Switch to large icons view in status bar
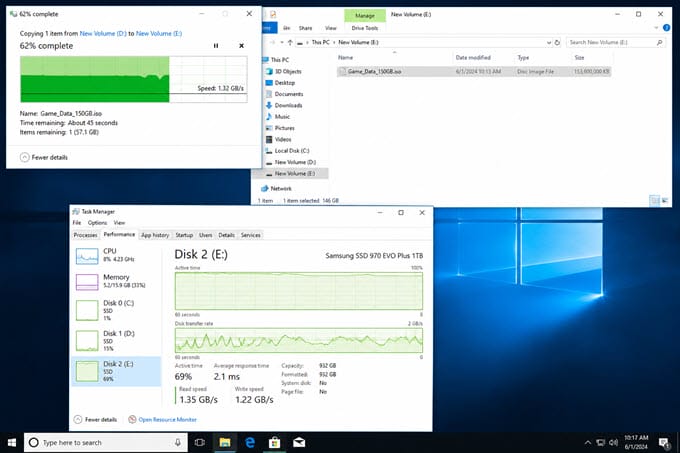This screenshot has width=680, height=453. coord(665,200)
